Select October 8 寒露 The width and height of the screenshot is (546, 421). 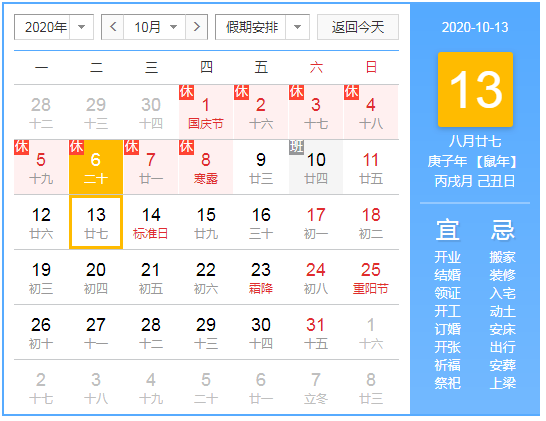(x=206, y=167)
